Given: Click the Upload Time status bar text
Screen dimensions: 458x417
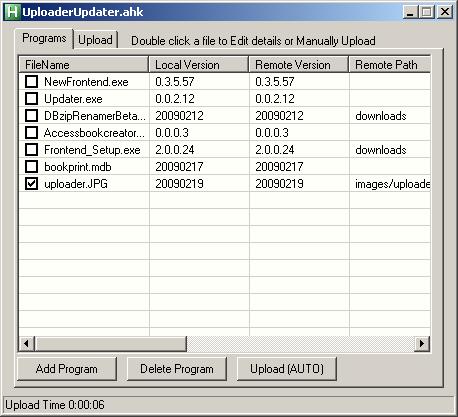Looking at the screenshot, I should (x=55, y=405).
